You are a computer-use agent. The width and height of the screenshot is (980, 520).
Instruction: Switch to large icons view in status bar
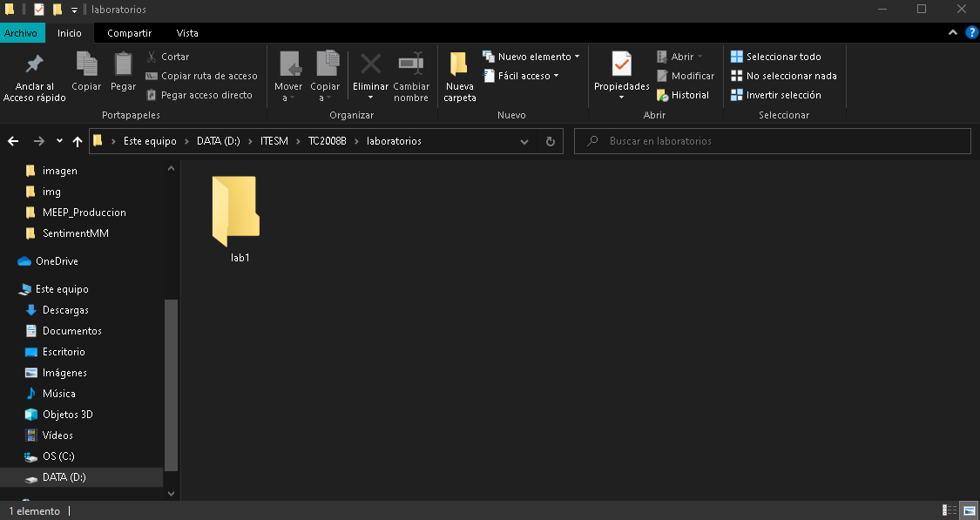[x=969, y=510]
